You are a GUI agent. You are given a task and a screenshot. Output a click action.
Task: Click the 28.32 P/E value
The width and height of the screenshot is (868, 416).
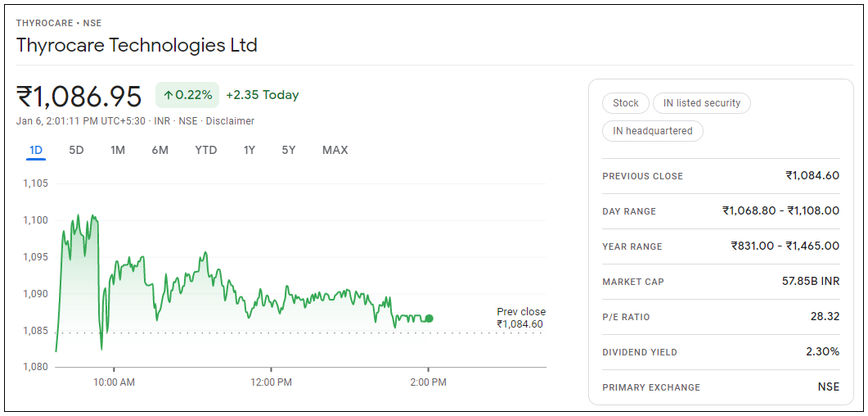click(x=825, y=317)
